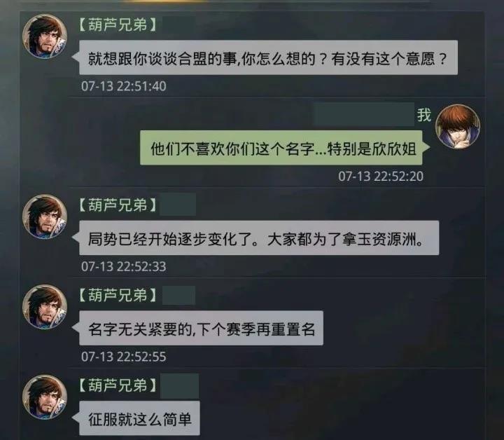Viewport: 504px width, 440px height.
Task: Select the 【葫芦兄弟】 tag above 名字无关紧要的
Action: point(118,295)
